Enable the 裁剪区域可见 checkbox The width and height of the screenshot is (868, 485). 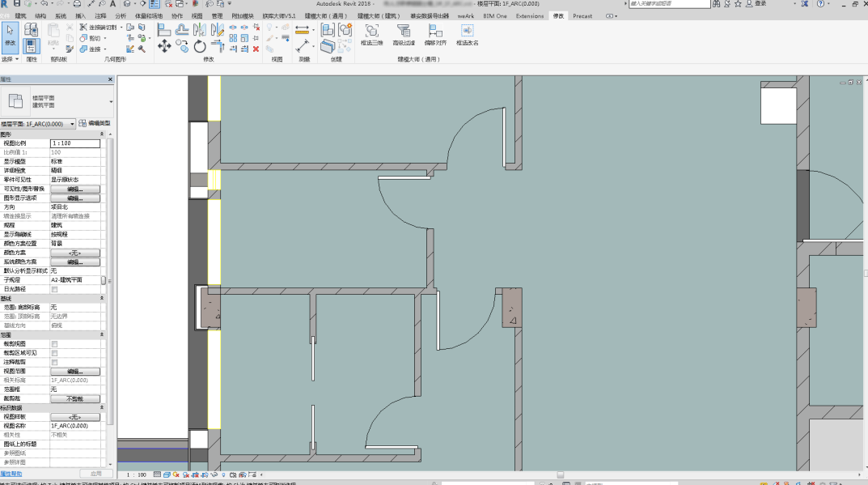coord(54,353)
